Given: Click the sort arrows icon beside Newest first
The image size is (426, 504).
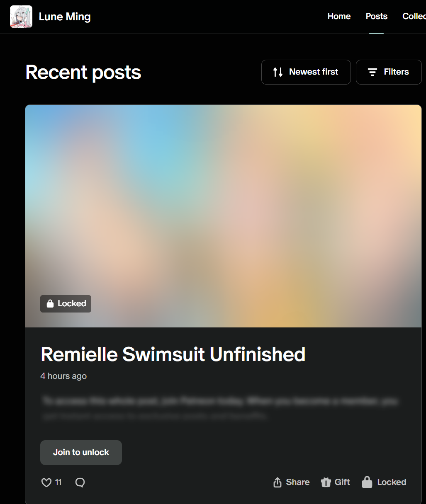Looking at the screenshot, I should [278, 72].
